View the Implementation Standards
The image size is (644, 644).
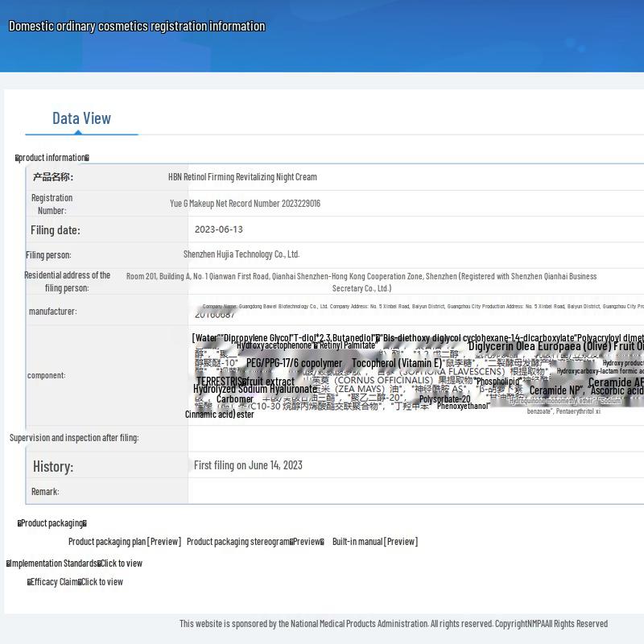point(121,563)
